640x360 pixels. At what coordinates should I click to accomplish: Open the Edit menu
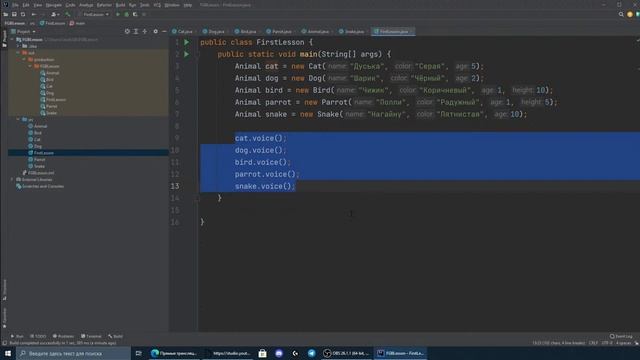click(x=26, y=5)
